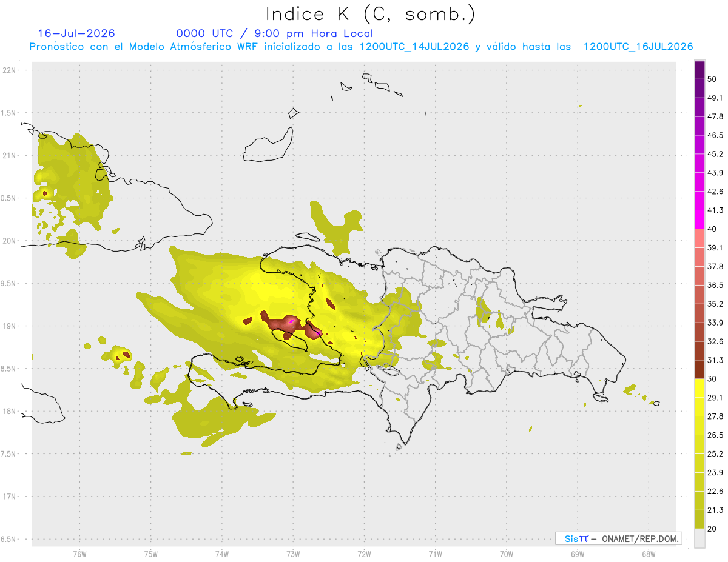Click the "76W" longitude label
The image size is (728, 562).
click(x=79, y=554)
